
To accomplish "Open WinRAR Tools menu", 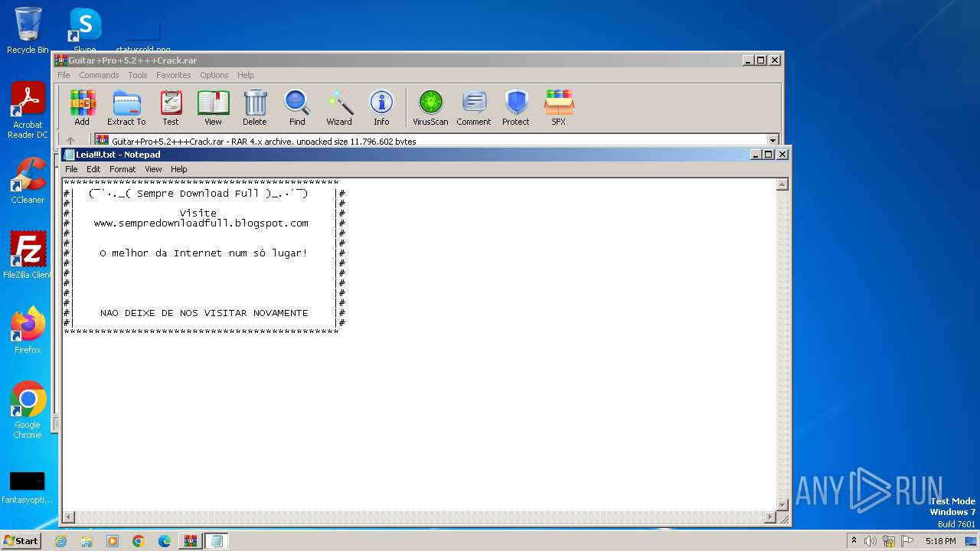I will pos(138,75).
